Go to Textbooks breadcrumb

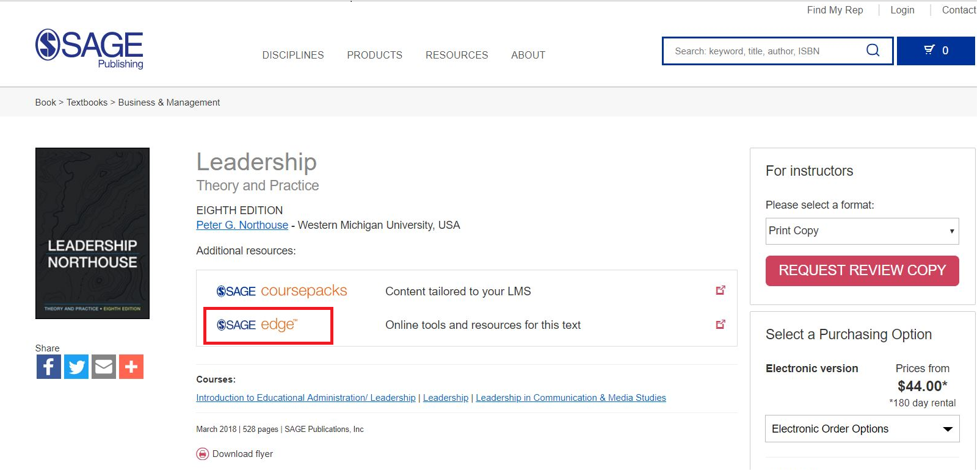click(87, 102)
